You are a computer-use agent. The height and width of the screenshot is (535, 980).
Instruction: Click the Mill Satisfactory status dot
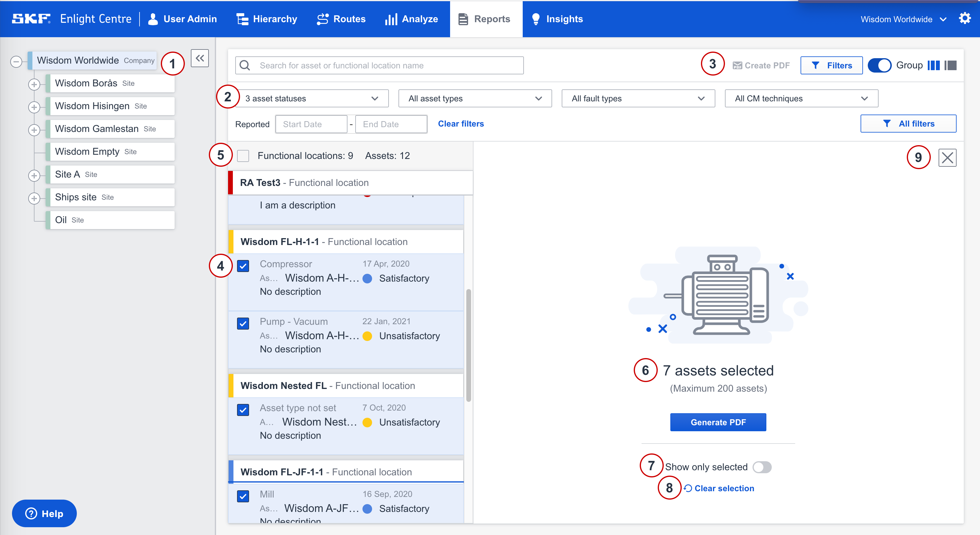click(x=367, y=509)
